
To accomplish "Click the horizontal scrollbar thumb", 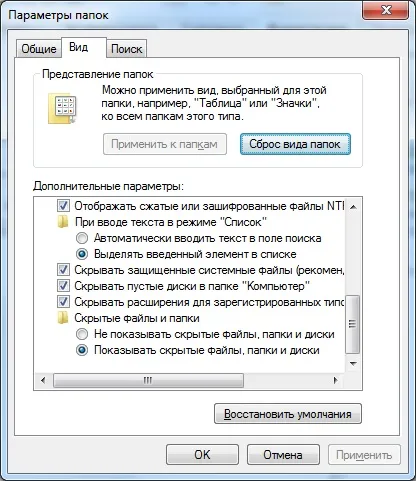I will (x=148, y=380).
